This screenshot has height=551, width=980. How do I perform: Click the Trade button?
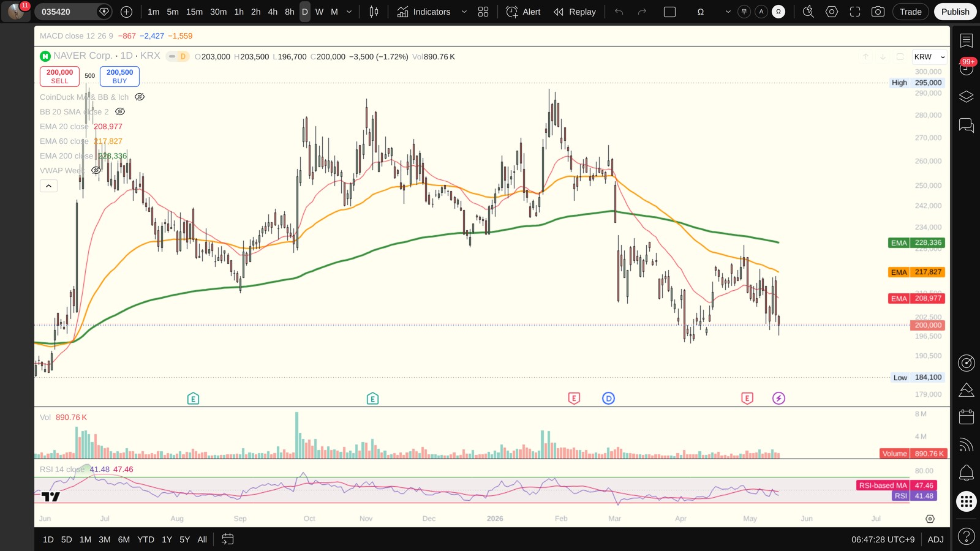[910, 12]
